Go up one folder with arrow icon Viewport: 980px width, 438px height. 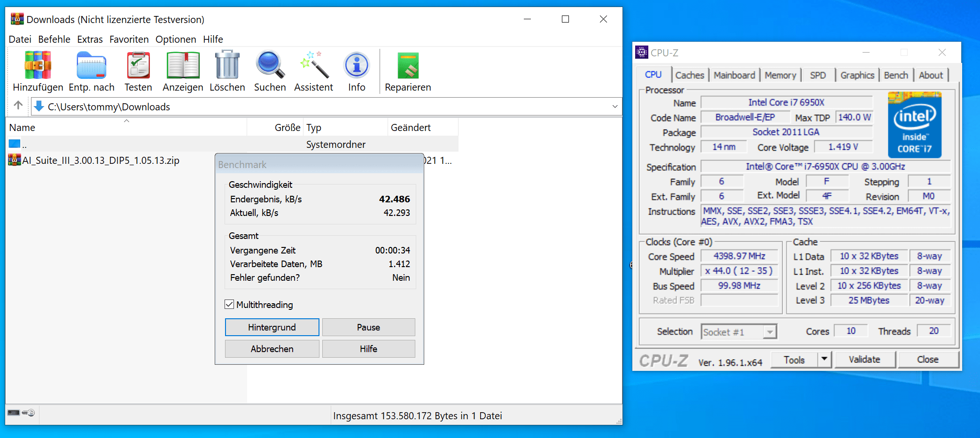pyautogui.click(x=18, y=106)
